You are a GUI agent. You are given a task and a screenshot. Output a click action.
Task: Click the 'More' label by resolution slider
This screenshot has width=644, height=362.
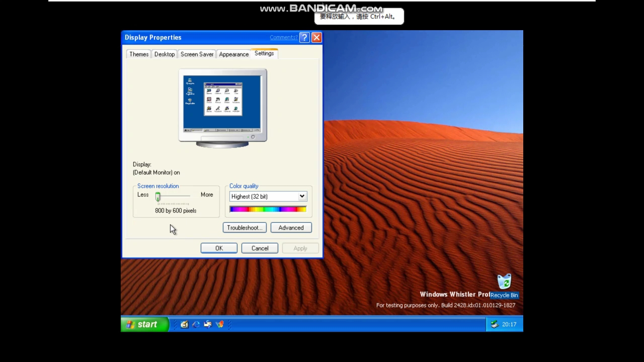(207, 195)
